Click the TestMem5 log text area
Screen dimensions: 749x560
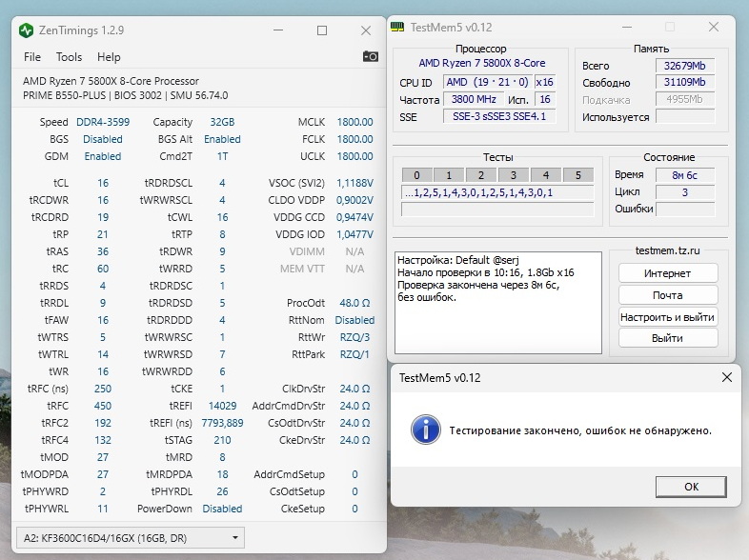(x=497, y=303)
